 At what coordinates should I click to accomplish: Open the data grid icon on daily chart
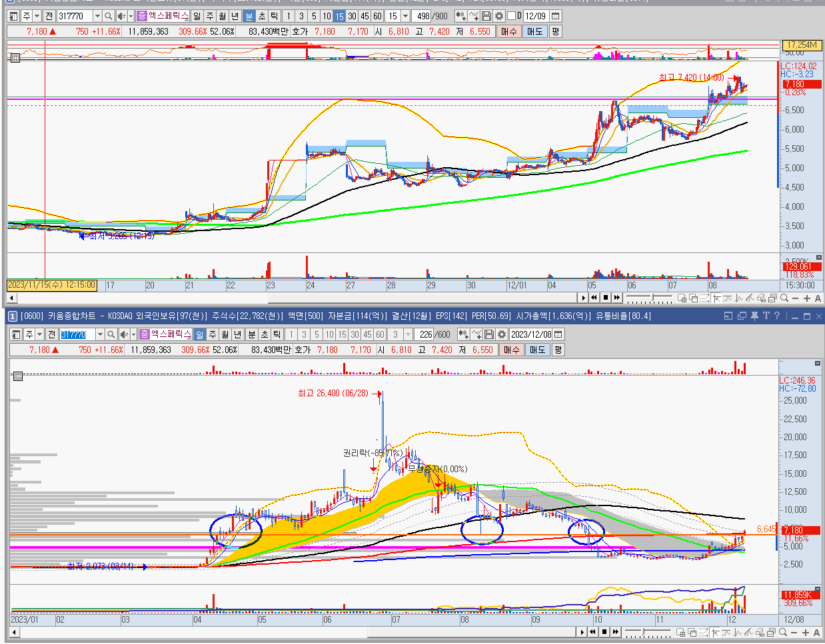pyautogui.click(x=18, y=376)
